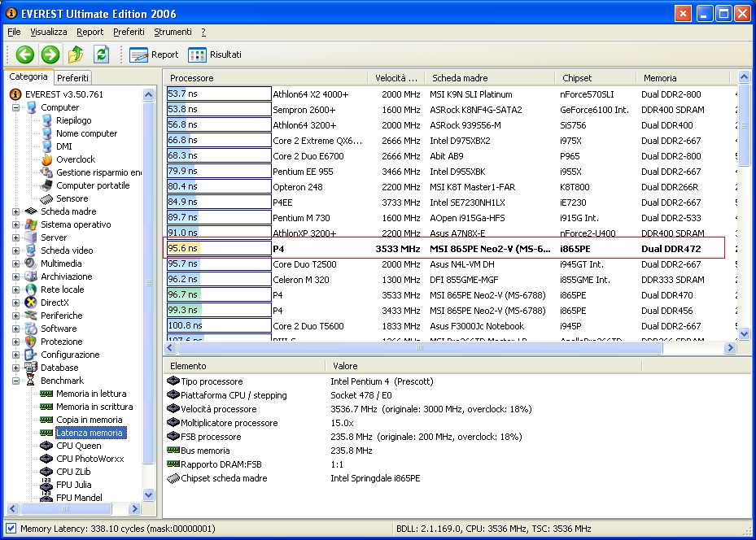Image resolution: width=756 pixels, height=540 pixels.
Task: Select the Athlon64 X2 4000+ row
Action: coord(452,94)
